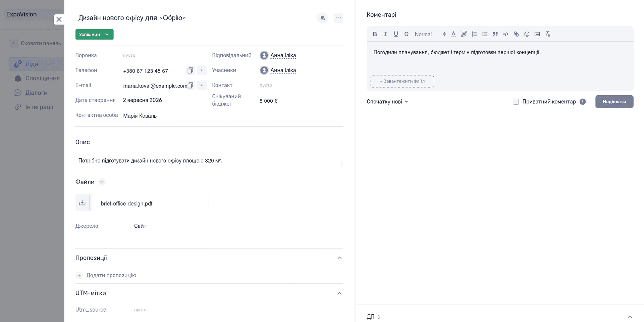Download the brief-office-design.pdf file
The height and width of the screenshot is (322, 644).
click(82, 203)
